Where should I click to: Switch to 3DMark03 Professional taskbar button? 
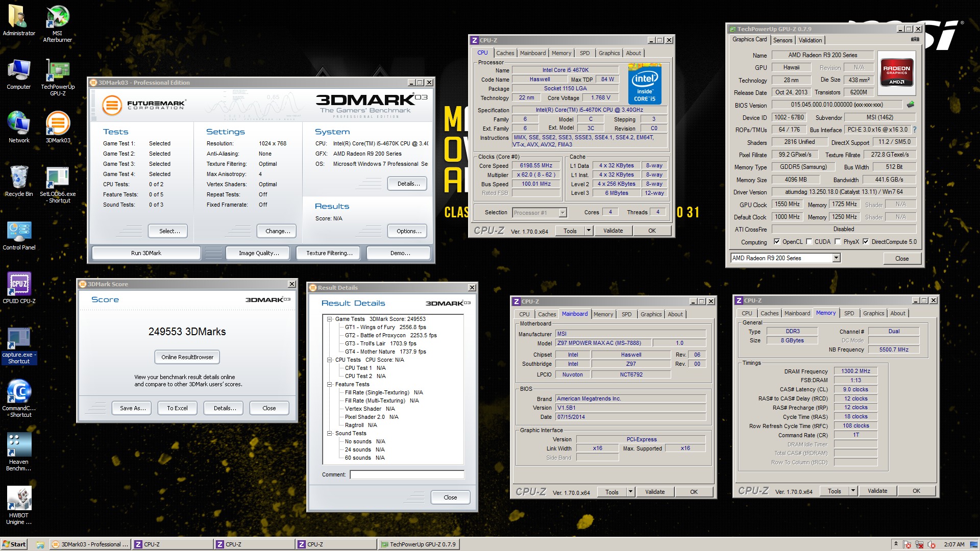pyautogui.click(x=90, y=544)
